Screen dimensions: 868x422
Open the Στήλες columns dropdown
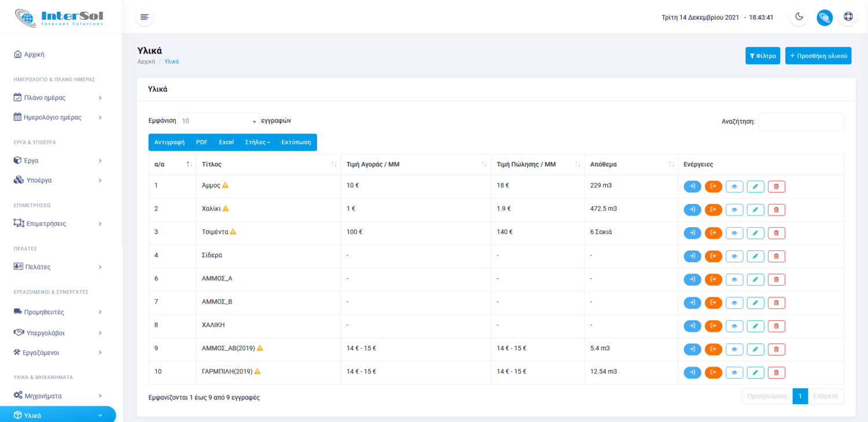[257, 142]
